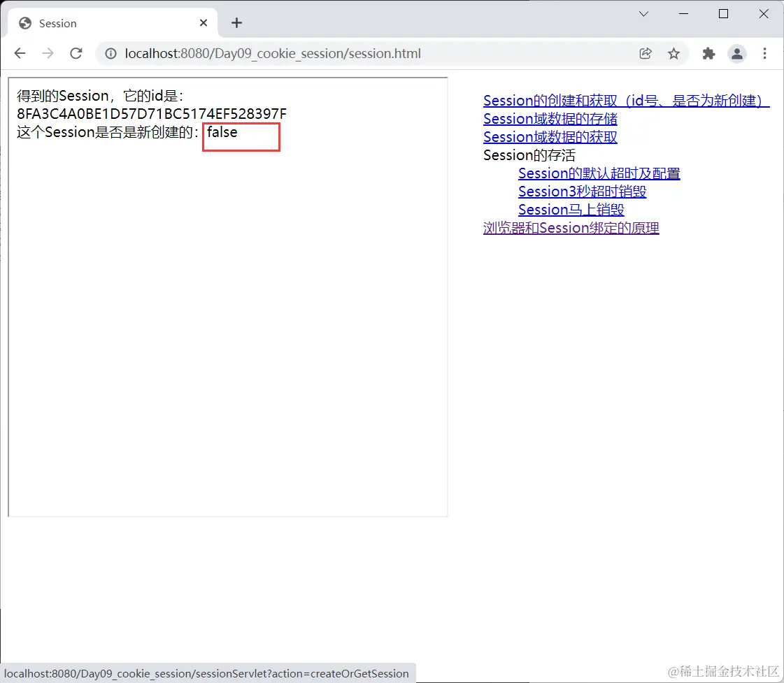Click the 这个Session是否是新创建的 label

[108, 132]
